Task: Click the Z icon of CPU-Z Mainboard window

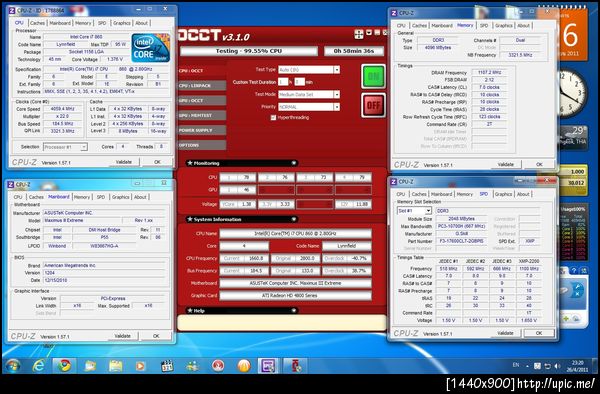Action: click(x=11, y=184)
